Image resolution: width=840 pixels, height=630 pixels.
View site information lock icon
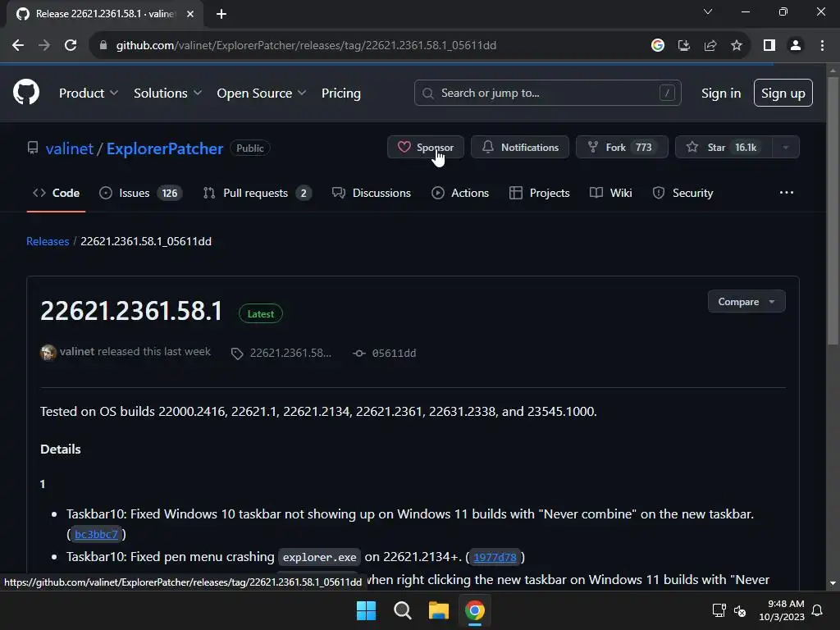point(103,46)
